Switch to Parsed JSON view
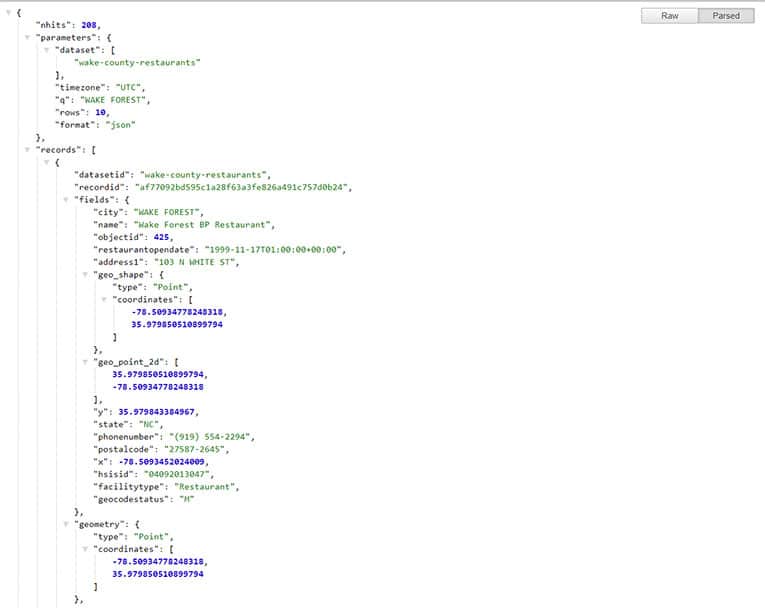Viewport: 765px width, 608px height. click(x=726, y=16)
